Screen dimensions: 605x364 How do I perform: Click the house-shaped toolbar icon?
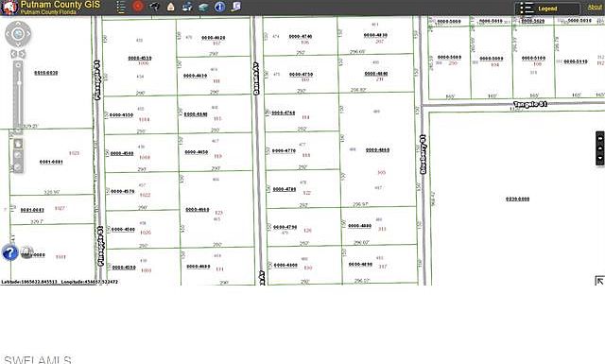[x=170, y=7]
